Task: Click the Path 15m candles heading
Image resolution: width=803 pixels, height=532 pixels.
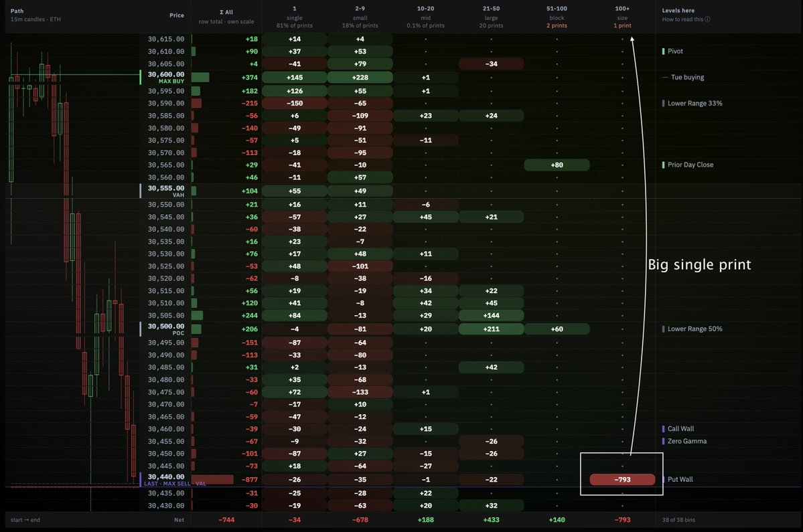Action: (35, 15)
